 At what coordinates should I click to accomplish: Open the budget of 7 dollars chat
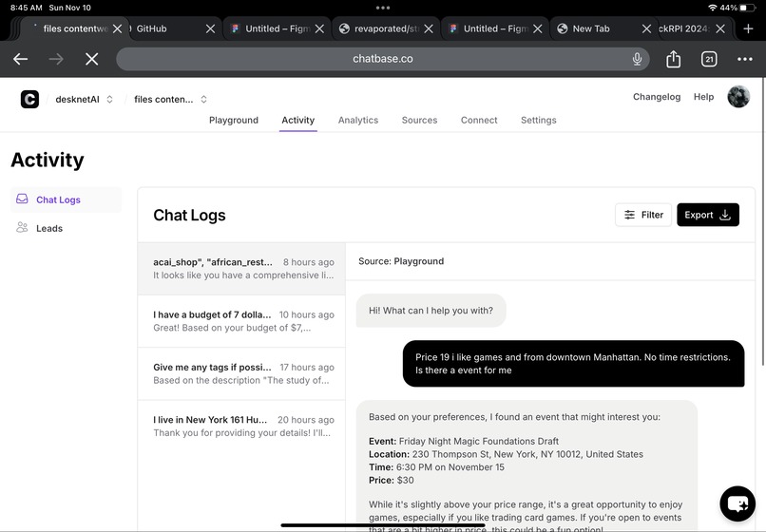pos(241,321)
